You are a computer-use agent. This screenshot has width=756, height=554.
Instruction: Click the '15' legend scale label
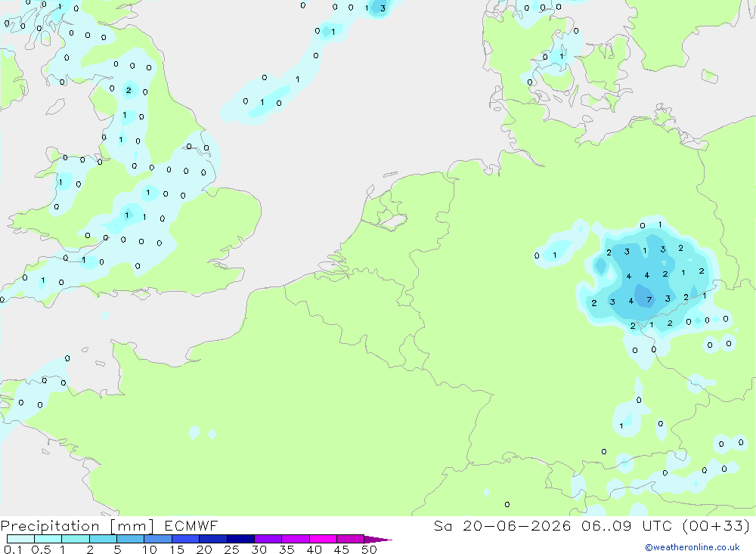click(x=177, y=549)
